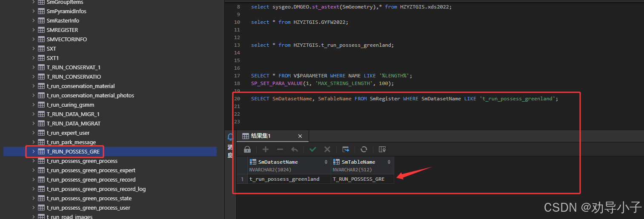Image resolution: width=644 pixels, height=219 pixels.
Task: Select the t_run_conservation_material table
Action: pos(80,86)
